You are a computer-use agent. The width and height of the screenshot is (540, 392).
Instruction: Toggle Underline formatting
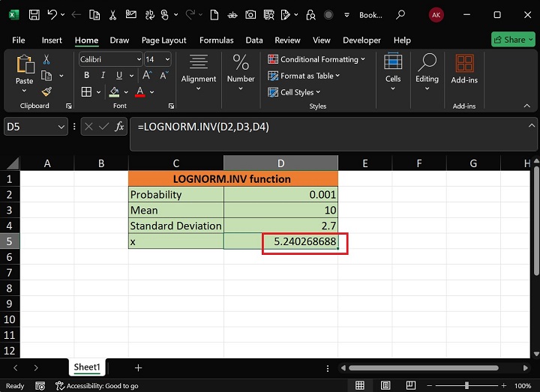click(x=118, y=75)
